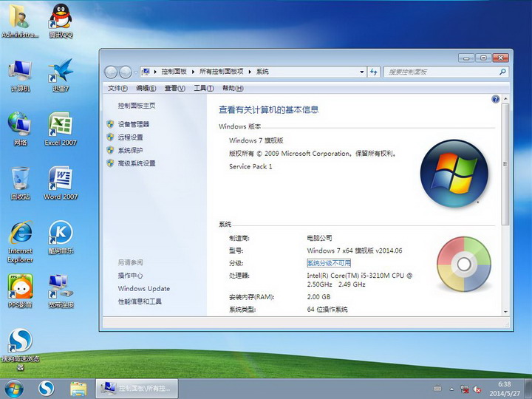Focus the 搜索控制面板 search field
The height and width of the screenshot is (399, 532).
(441, 72)
